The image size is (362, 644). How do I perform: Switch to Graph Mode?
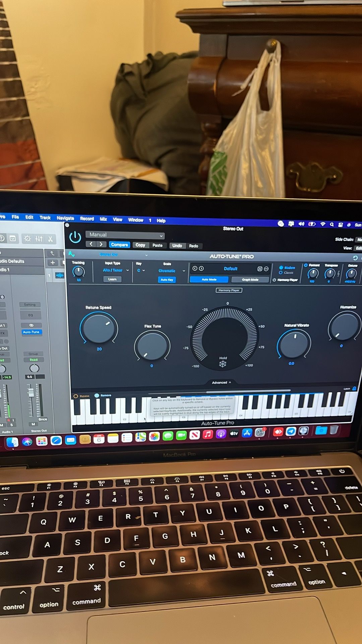pos(250,280)
